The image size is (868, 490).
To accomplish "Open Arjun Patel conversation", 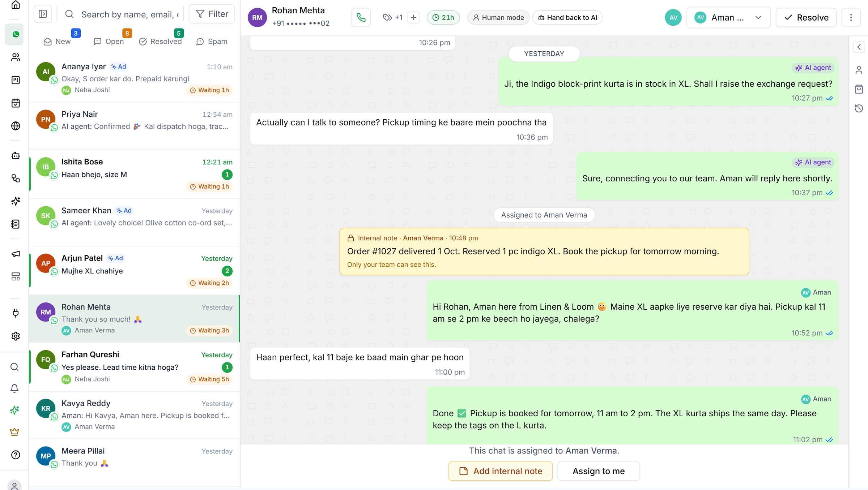I will click(135, 270).
